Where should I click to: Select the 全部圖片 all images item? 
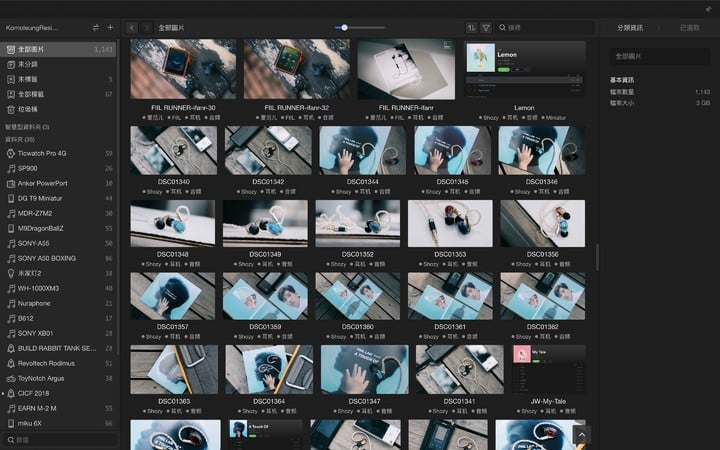[58, 49]
